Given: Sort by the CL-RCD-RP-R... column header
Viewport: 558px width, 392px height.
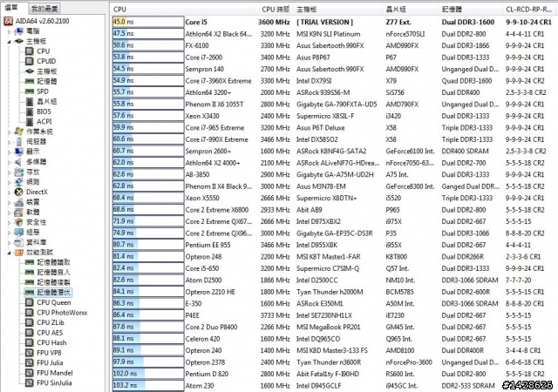Looking at the screenshot, I should (530, 10).
